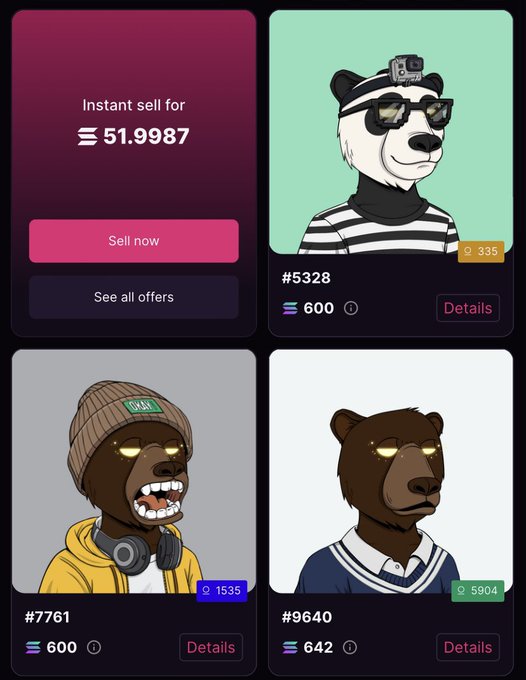Open See all offers

tap(134, 297)
